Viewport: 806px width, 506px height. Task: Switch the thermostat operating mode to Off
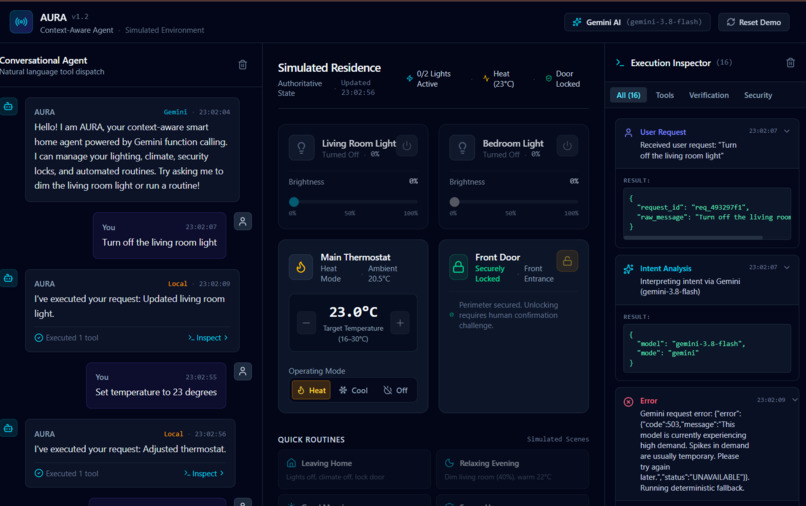click(395, 390)
